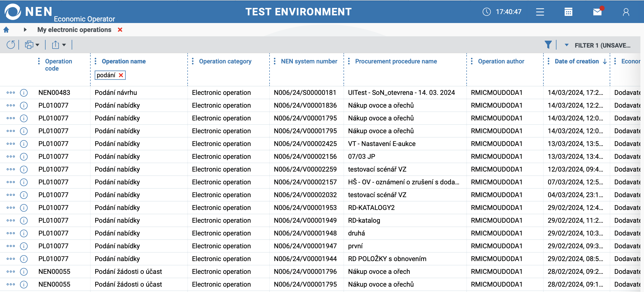The height and width of the screenshot is (292, 644).
Task: Open Operation name column options menu
Action: coord(95,61)
